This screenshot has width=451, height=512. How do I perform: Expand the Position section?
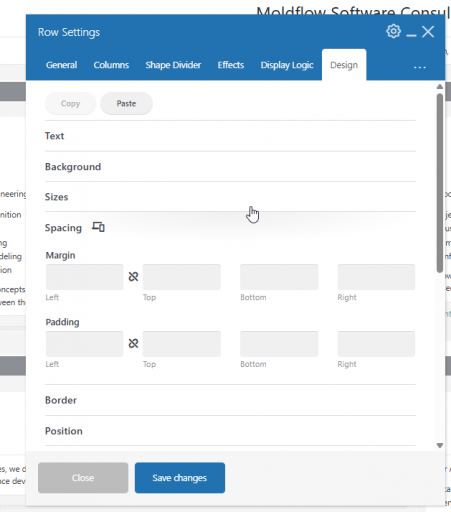coord(230,431)
